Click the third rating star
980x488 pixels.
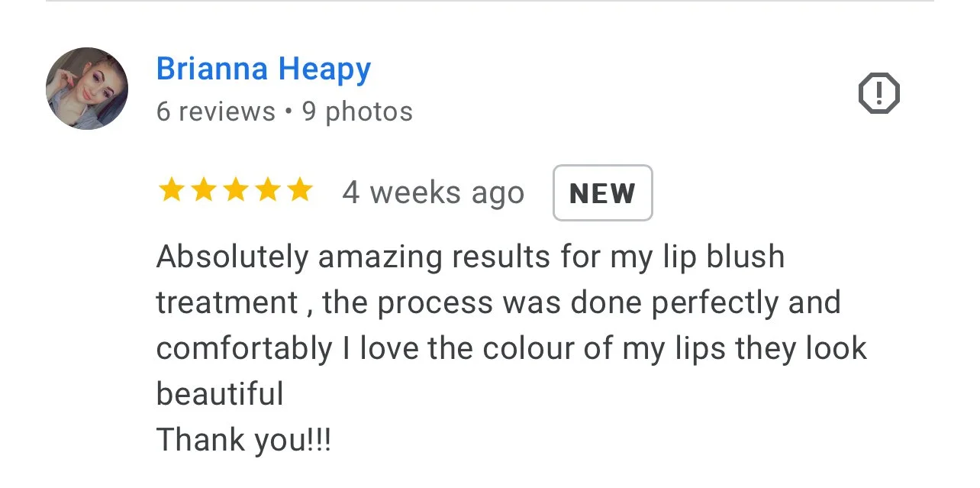click(236, 191)
